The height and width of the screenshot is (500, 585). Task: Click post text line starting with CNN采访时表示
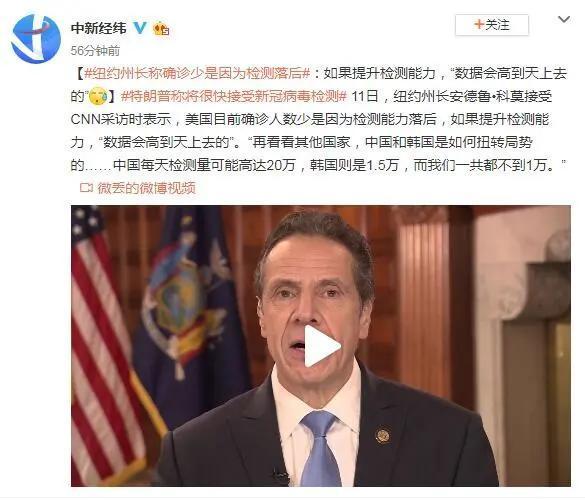pos(310,119)
